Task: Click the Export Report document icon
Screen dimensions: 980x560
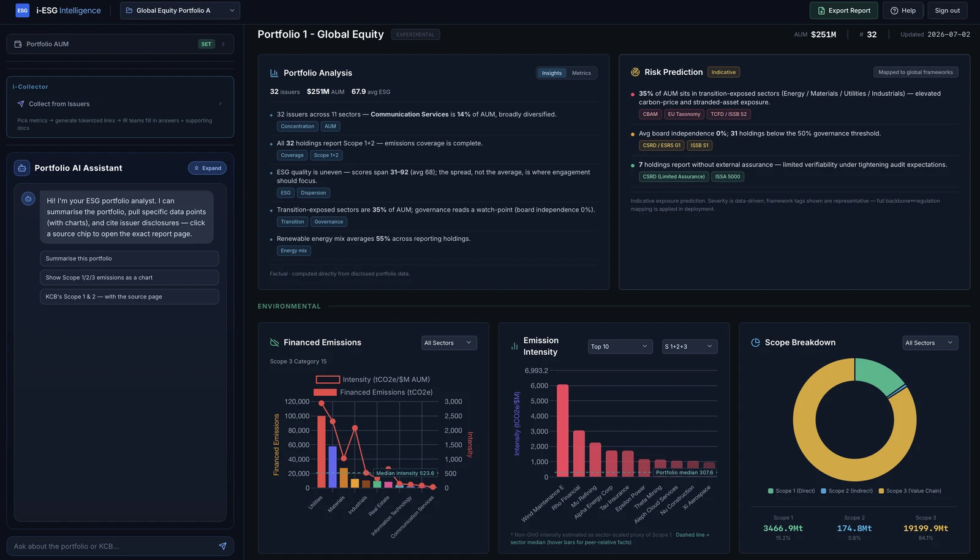Action: (821, 10)
